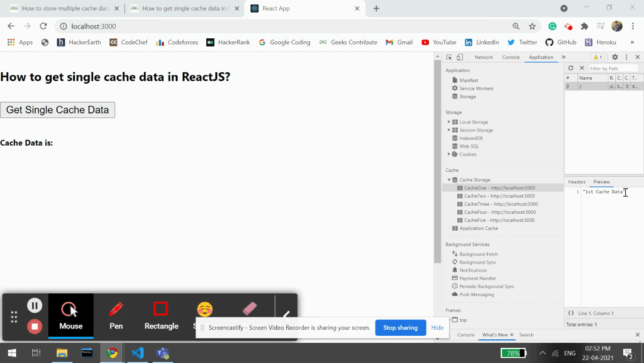This screenshot has width=644, height=363.
Task: Delete selected cache entry with X icon
Action: 582,68
